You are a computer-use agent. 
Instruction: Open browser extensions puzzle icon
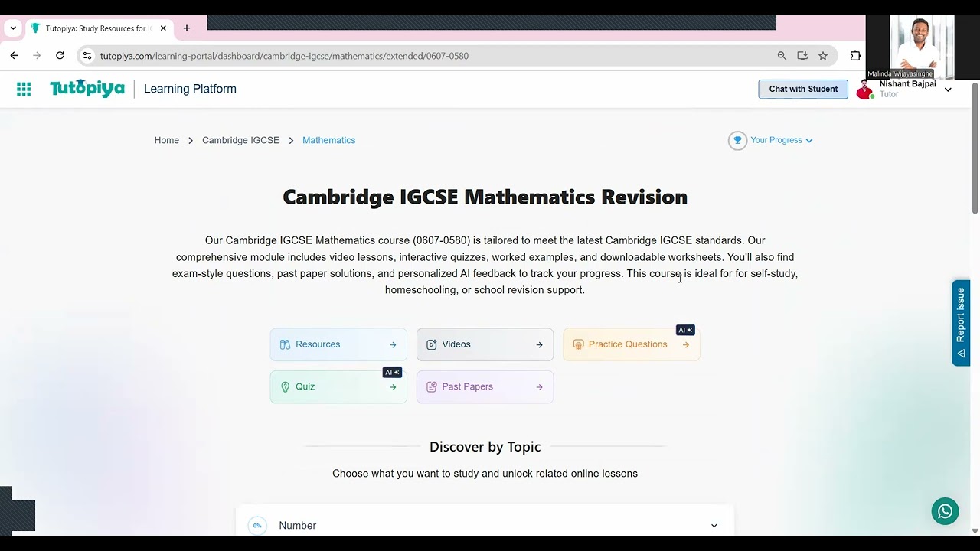(x=855, y=56)
